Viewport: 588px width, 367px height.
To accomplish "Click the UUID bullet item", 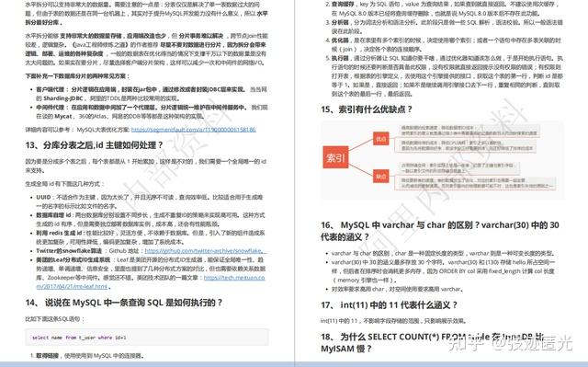I will (150, 201).
